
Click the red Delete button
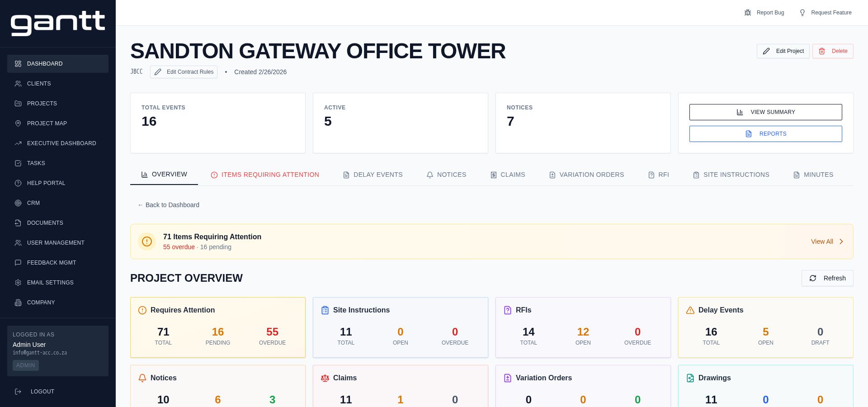(833, 51)
